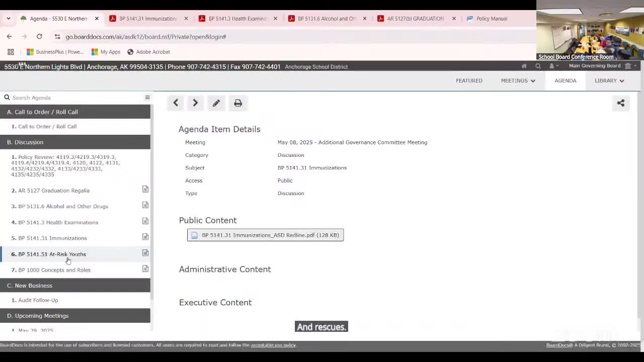Open attachment icon for BP 5141.3 row
644x362 pixels.
click(x=145, y=221)
